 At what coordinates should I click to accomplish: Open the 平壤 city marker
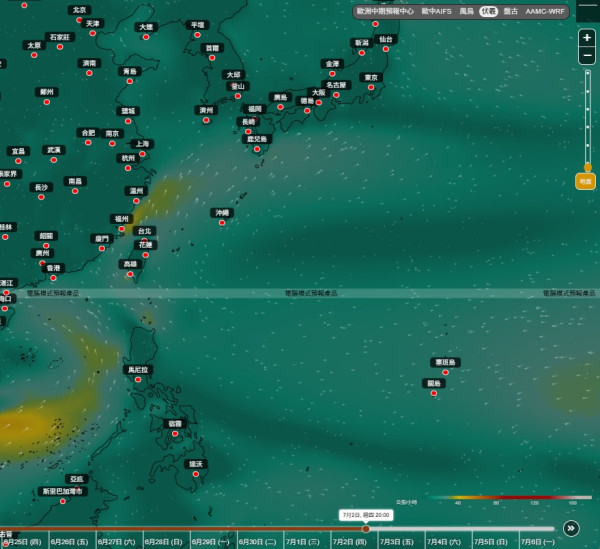pyautogui.click(x=197, y=35)
